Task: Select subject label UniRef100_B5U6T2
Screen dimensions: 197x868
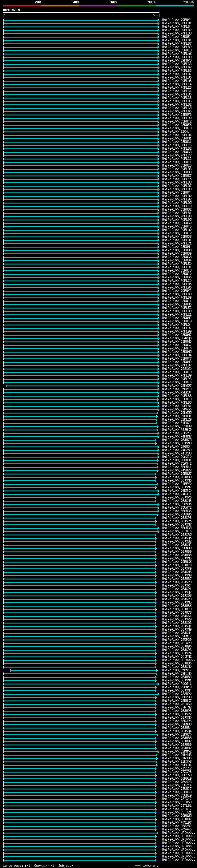Action: 177,508
